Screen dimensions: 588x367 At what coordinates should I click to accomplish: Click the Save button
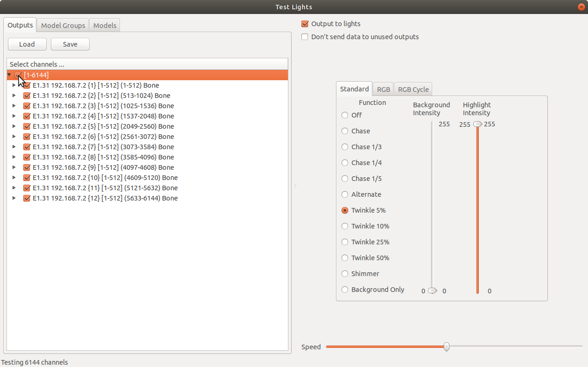pyautogui.click(x=70, y=44)
